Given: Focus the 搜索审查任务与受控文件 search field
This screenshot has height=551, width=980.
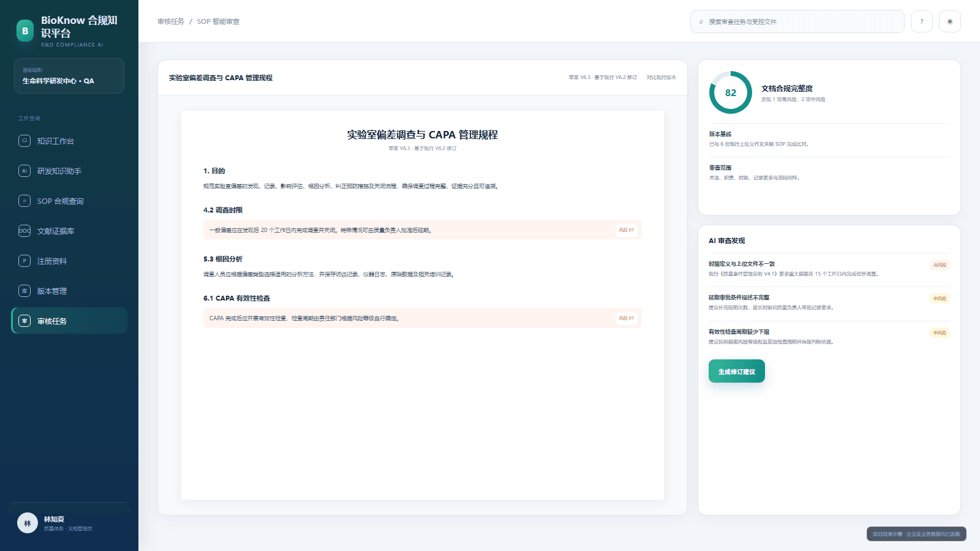Looking at the screenshot, I should coord(797,21).
